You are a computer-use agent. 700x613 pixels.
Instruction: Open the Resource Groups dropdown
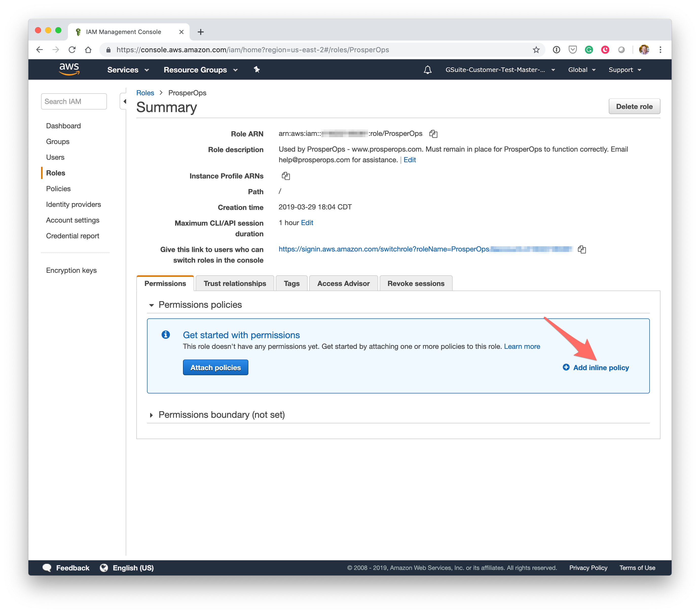click(x=201, y=70)
